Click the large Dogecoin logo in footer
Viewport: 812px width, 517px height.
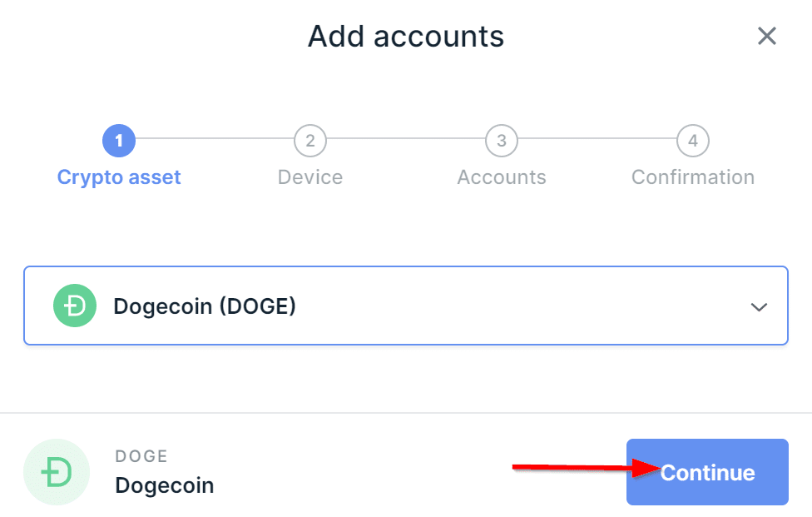(x=57, y=472)
